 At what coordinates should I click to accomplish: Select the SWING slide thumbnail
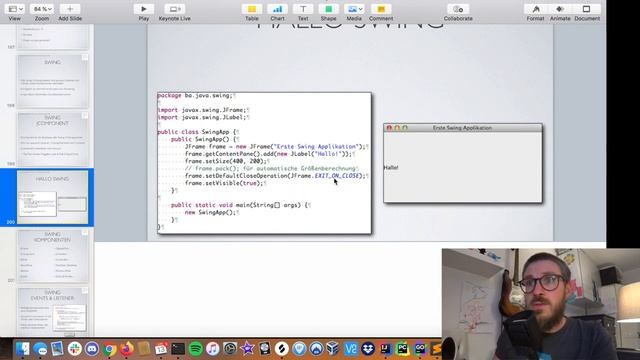coord(53,81)
